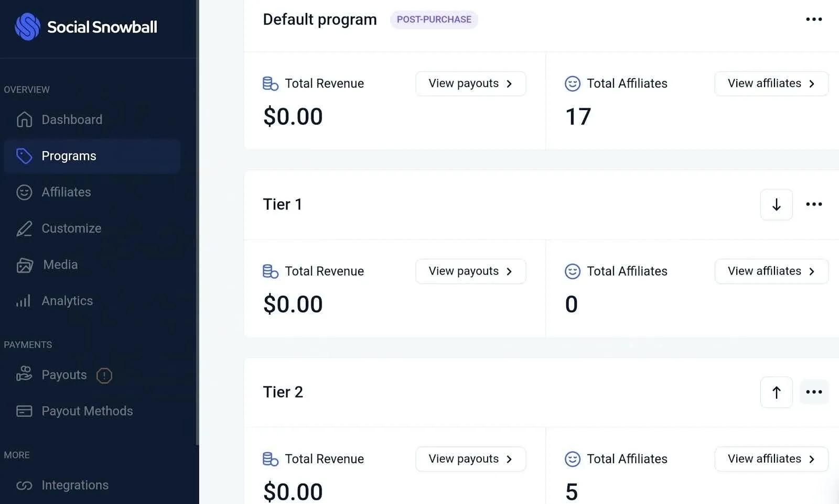The image size is (839, 504).
Task: View affiliates for Tier 1
Action: tap(771, 271)
